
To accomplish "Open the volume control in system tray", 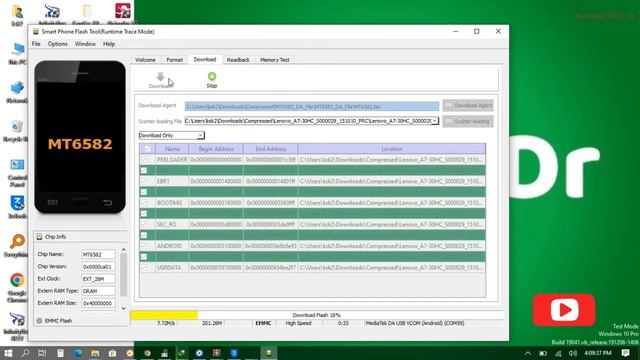I will pyautogui.click(x=573, y=353).
